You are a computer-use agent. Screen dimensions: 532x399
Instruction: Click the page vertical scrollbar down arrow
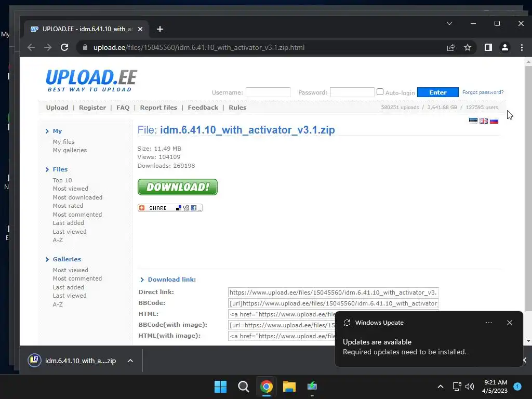528,341
